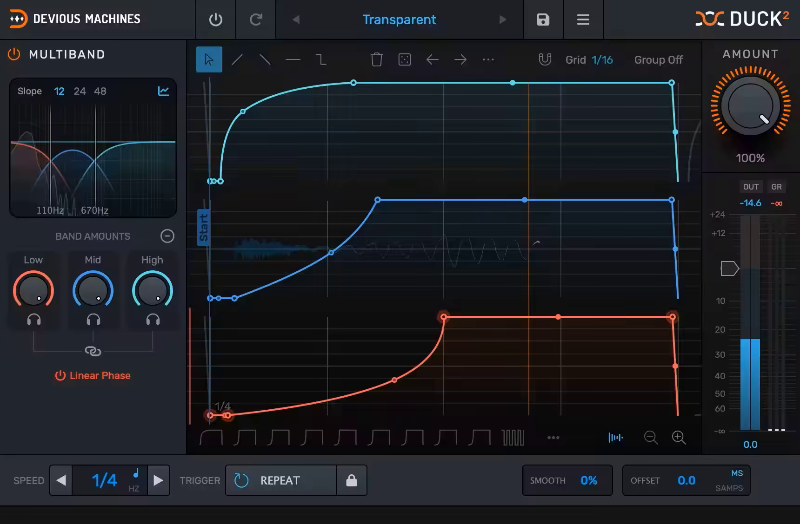Click the Smooth 0% value field

pyautogui.click(x=588, y=480)
